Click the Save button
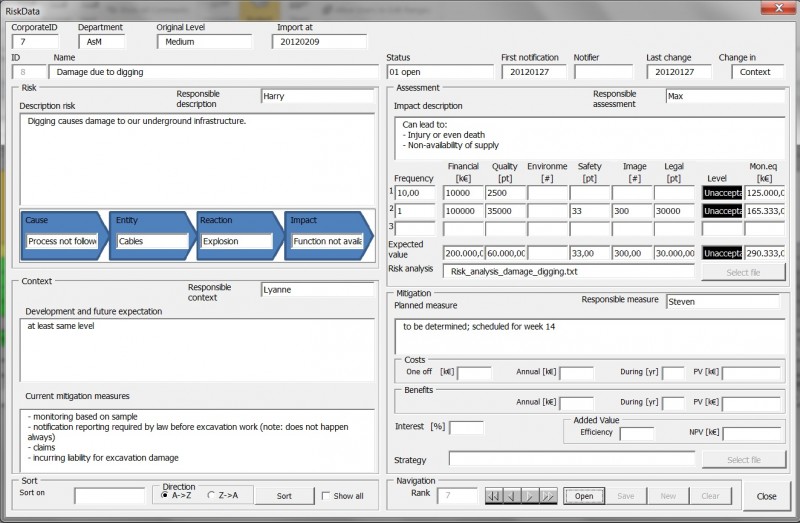This screenshot has width=800, height=523. pyautogui.click(x=626, y=495)
